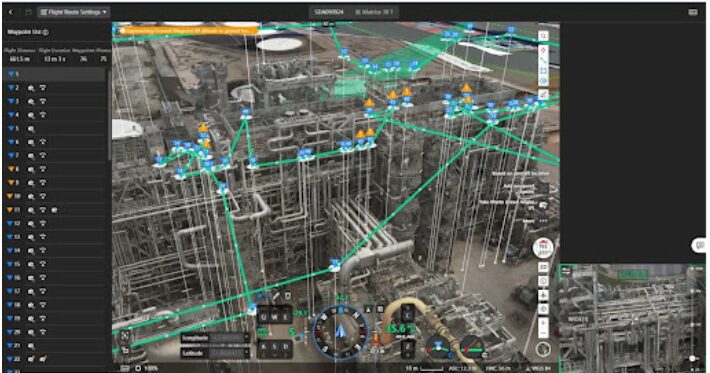The height and width of the screenshot is (373, 710).
Task: Open the Longitude field dropdown
Action: click(x=215, y=338)
